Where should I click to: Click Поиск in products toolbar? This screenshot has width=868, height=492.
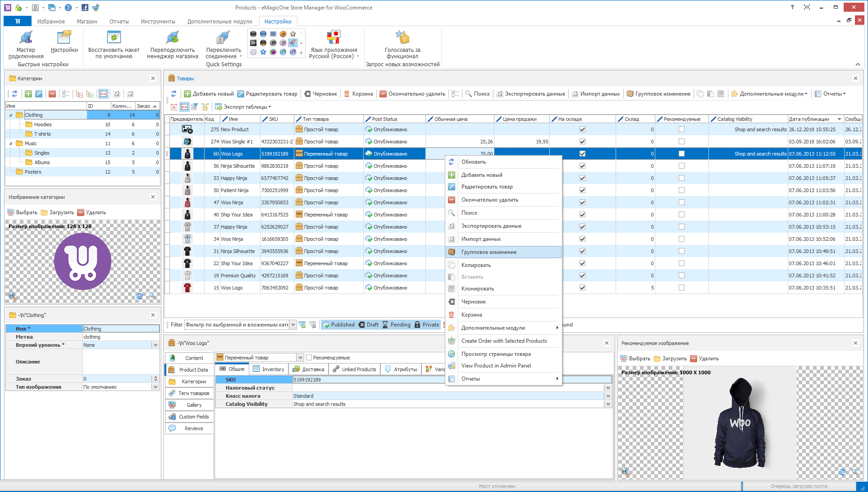(478, 94)
